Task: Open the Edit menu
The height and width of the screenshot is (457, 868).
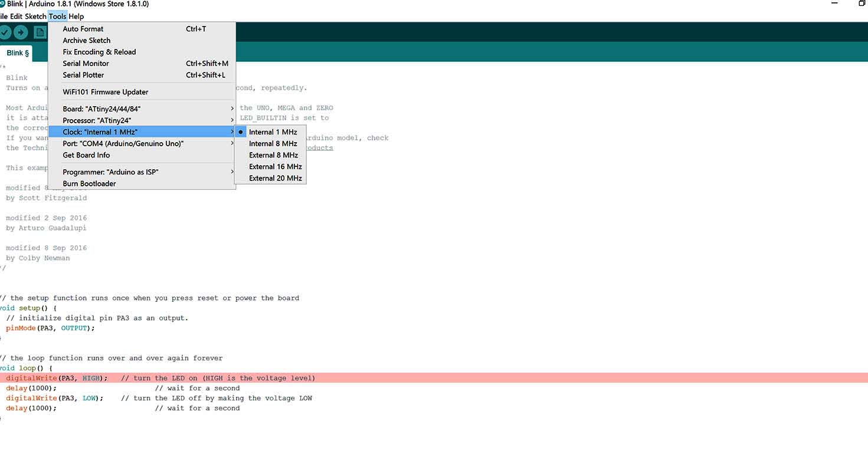Action: click(16, 17)
